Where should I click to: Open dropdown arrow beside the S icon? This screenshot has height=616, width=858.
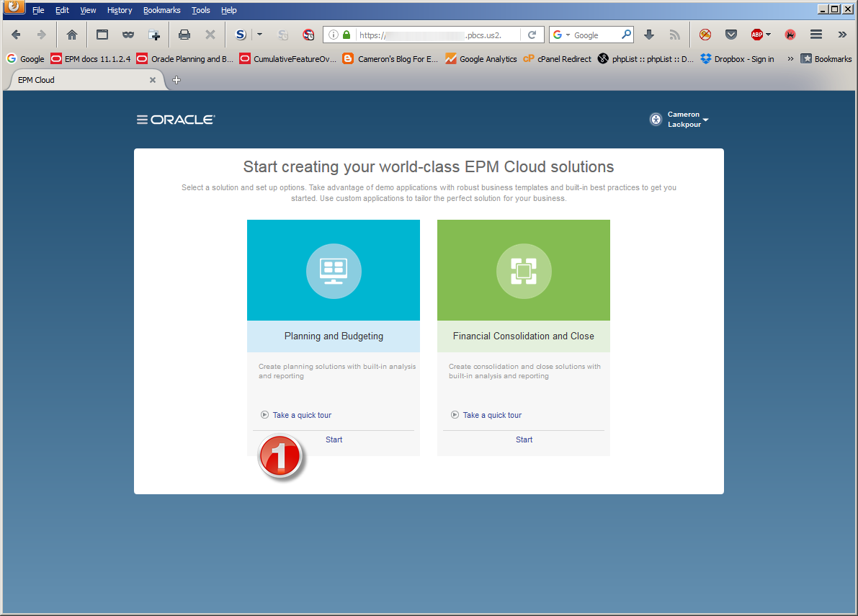coord(260,35)
